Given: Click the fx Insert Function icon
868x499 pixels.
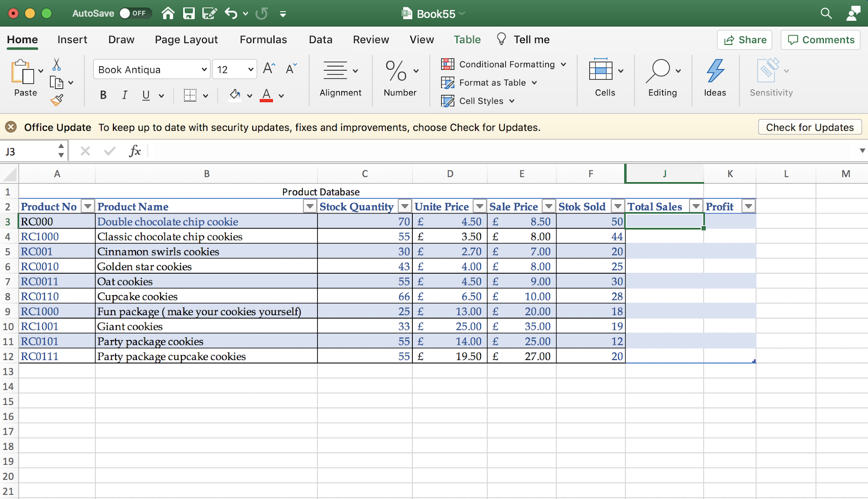Looking at the screenshot, I should [135, 151].
